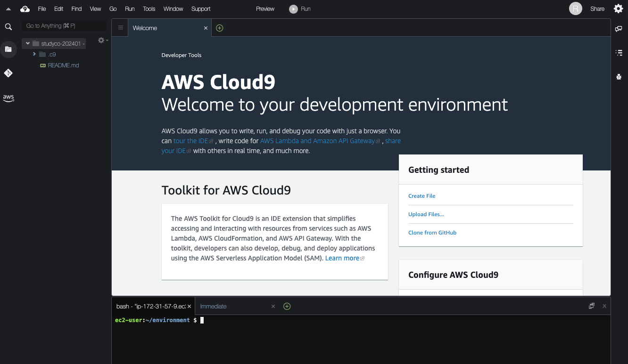Follow the tour the IDE link
The height and width of the screenshot is (364, 628).
coord(190,140)
